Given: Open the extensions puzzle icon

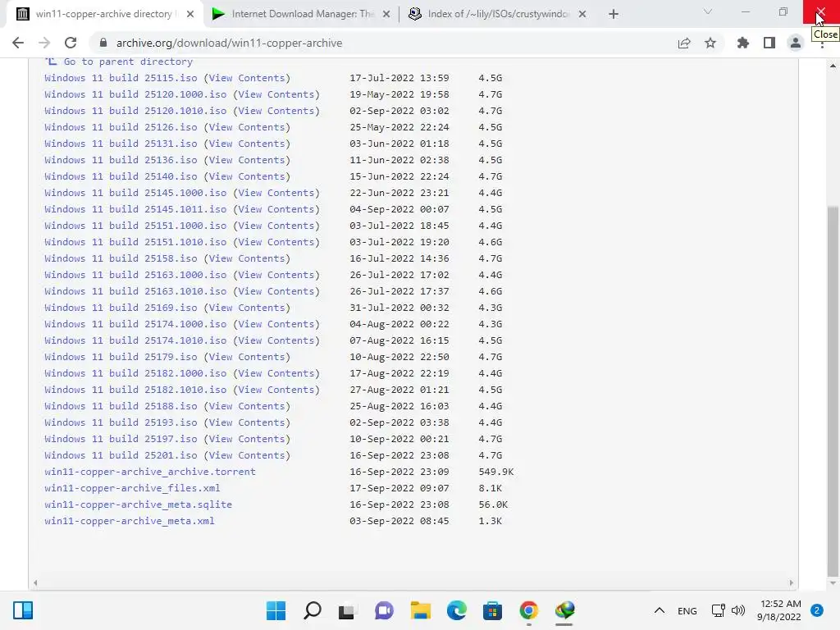Looking at the screenshot, I should 743,43.
